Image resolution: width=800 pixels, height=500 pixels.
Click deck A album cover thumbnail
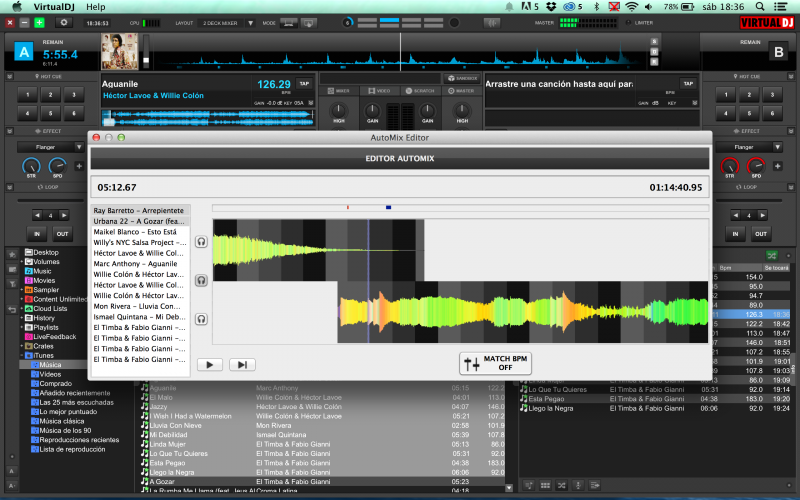tap(120, 52)
